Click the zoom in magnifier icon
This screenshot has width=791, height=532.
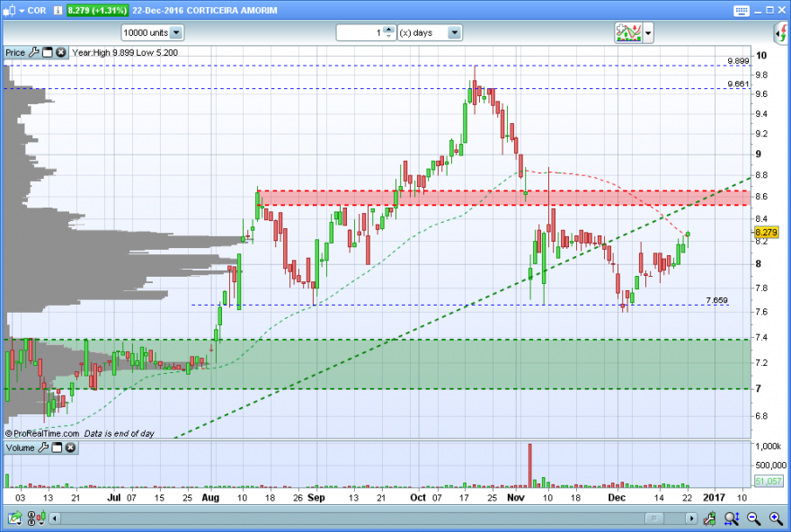coord(776,518)
